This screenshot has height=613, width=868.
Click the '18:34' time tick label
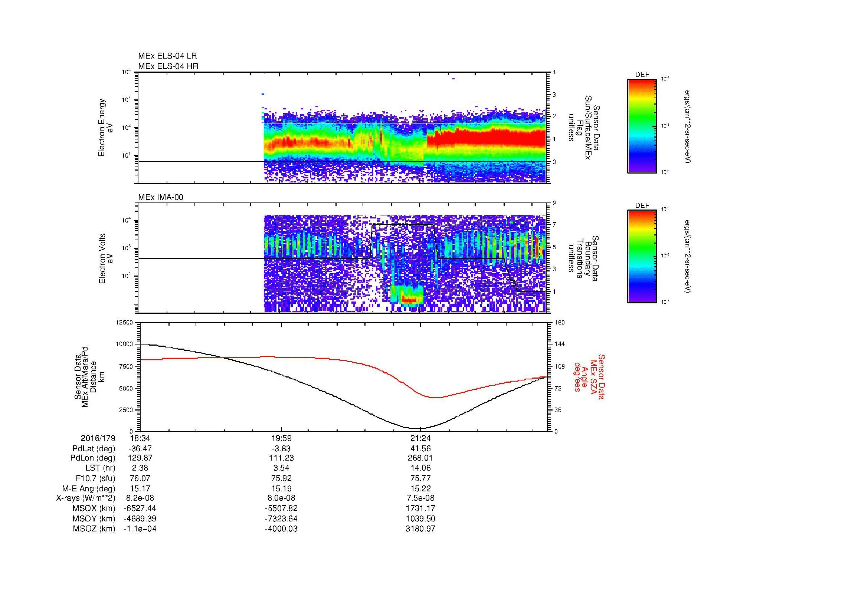pos(140,438)
